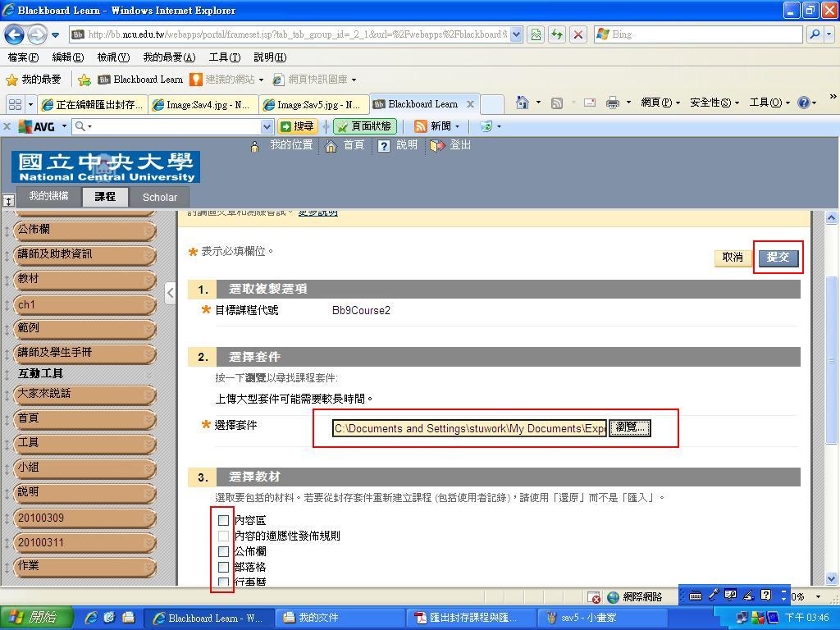This screenshot has width=840, height=630.
Task: Check the 內容區 checkbox
Action: tap(223, 520)
